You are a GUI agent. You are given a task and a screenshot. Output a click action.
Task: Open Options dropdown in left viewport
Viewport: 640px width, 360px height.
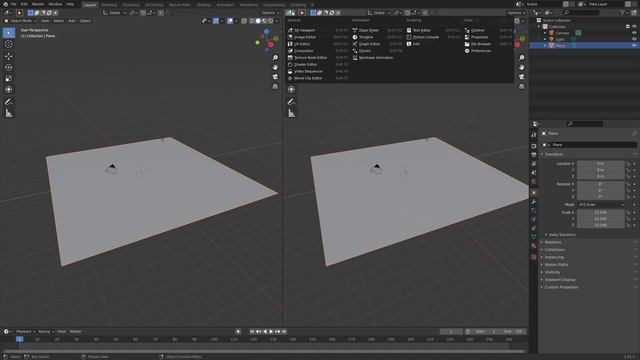pyautogui.click(x=271, y=13)
